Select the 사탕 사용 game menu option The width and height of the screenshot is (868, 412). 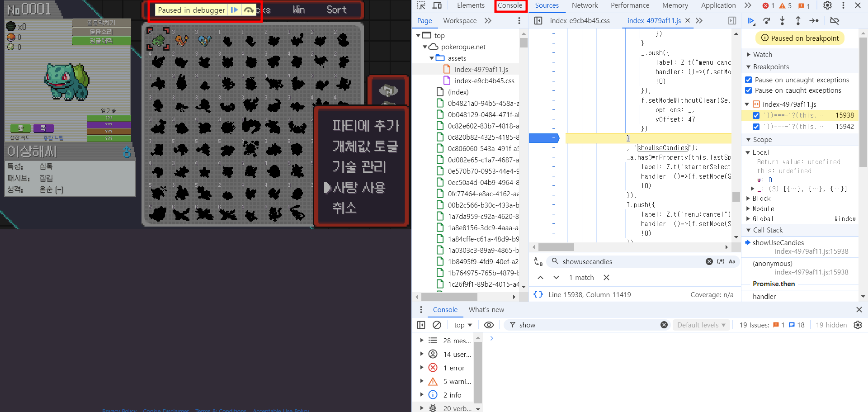(359, 187)
